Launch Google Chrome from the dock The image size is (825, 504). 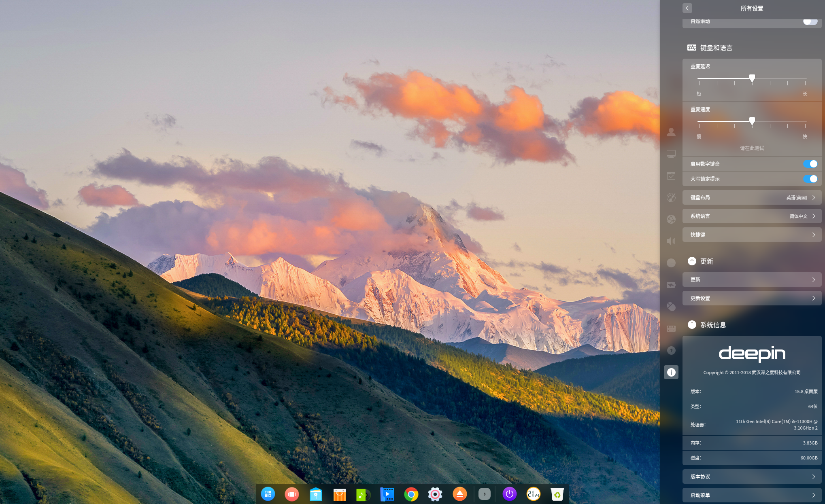pos(411,494)
